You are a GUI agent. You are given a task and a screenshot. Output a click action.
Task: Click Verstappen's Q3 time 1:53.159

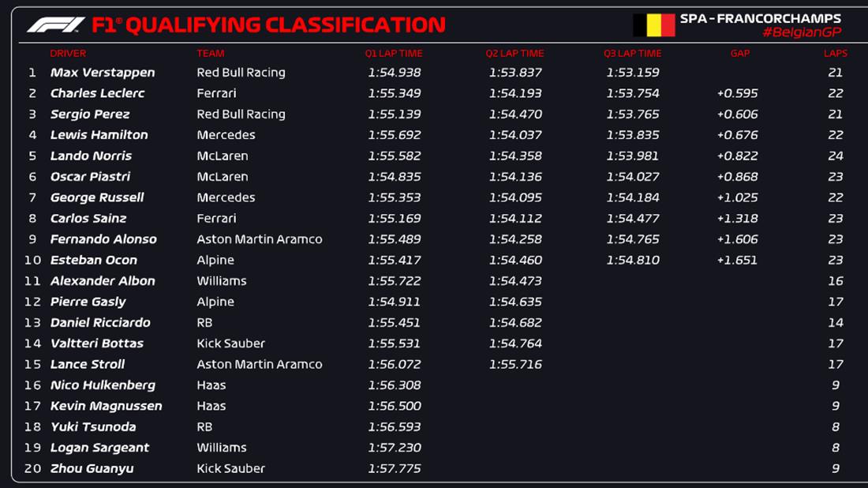(x=633, y=73)
